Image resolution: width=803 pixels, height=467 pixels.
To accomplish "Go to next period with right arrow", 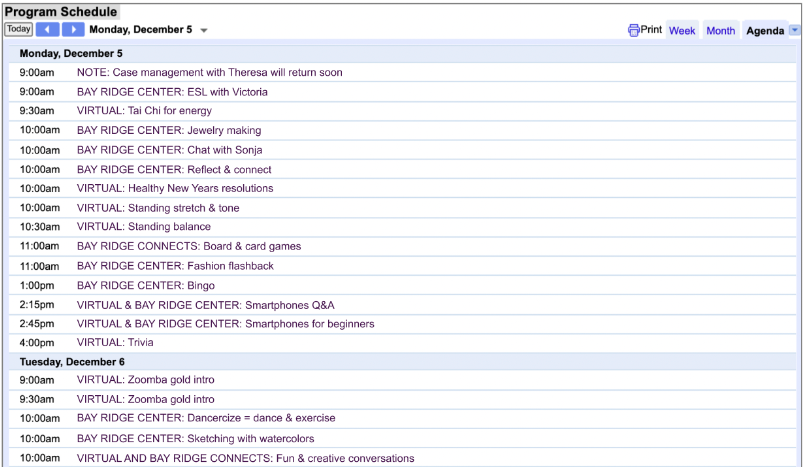I will pos(73,30).
